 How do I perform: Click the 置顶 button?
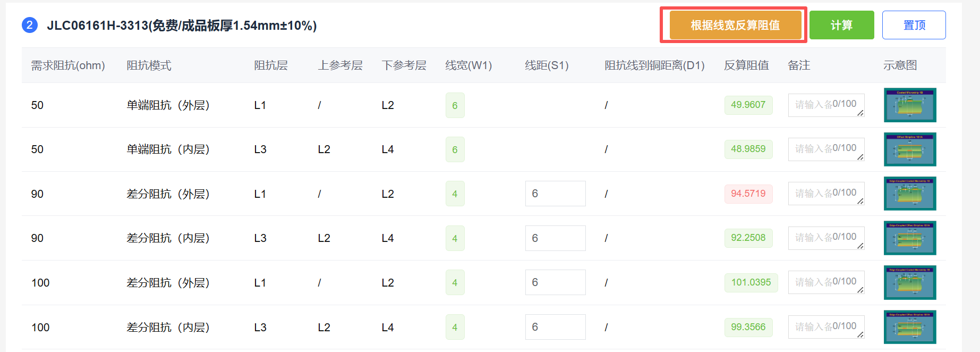[914, 25]
